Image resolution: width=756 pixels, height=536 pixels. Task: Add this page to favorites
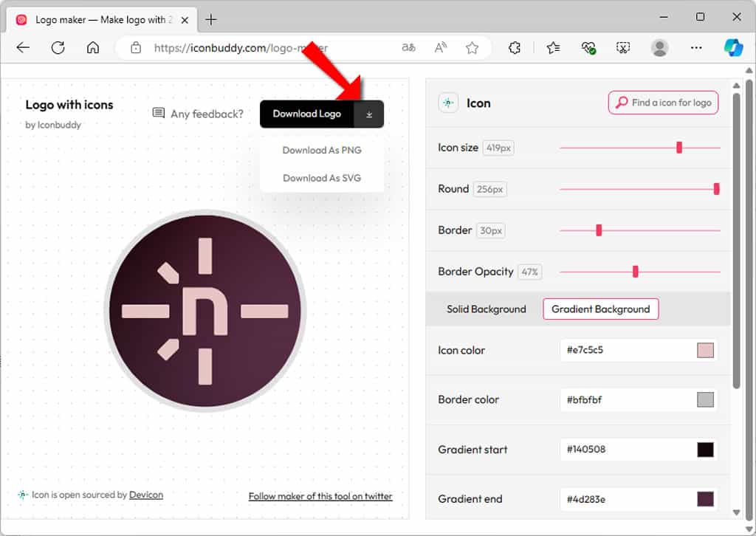click(x=472, y=48)
